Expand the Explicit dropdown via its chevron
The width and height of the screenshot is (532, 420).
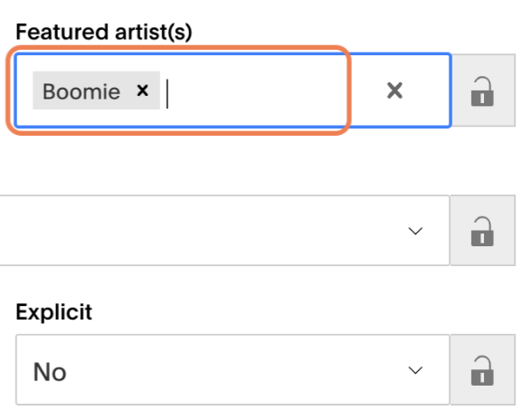point(415,370)
